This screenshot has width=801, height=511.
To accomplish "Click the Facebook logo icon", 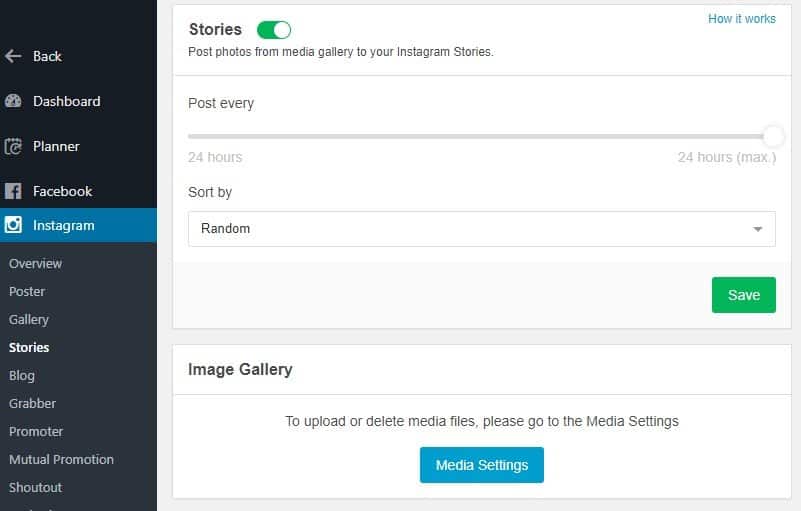I will pyautogui.click(x=13, y=191).
